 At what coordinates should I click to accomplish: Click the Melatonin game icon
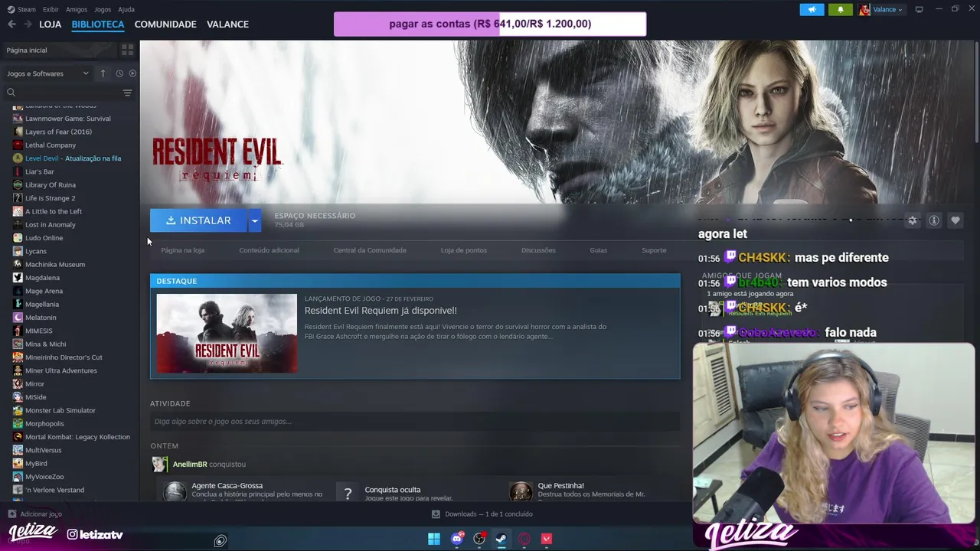coord(18,318)
